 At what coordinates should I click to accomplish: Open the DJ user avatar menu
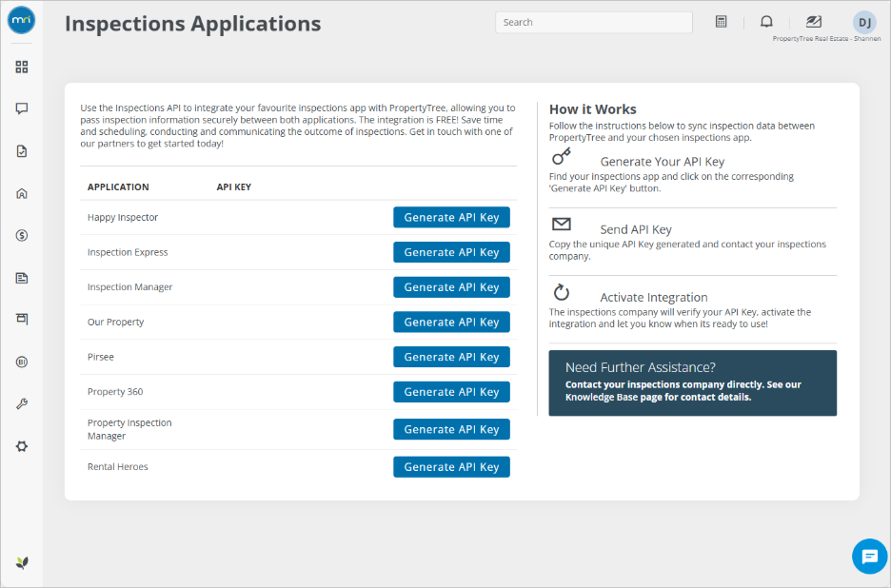(x=864, y=22)
